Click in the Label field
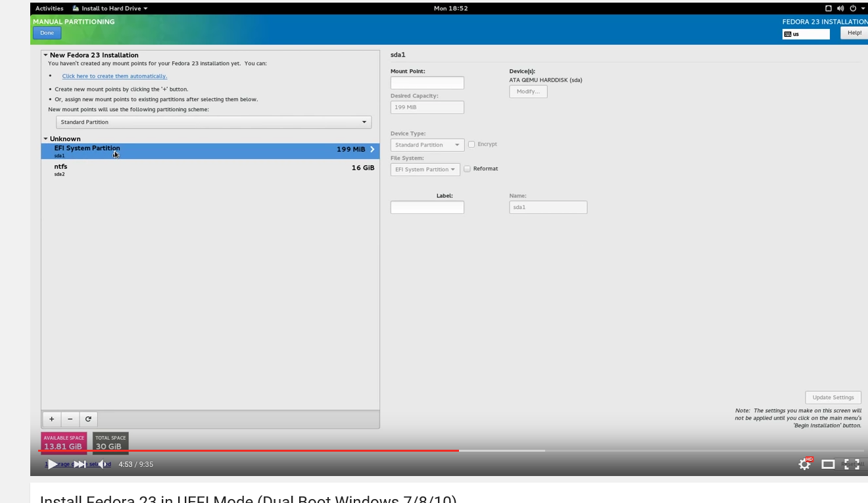The image size is (868, 503). click(427, 207)
